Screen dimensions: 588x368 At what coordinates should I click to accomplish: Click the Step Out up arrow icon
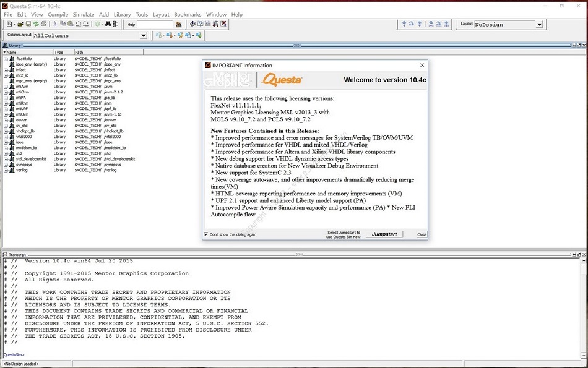[x=420, y=24]
